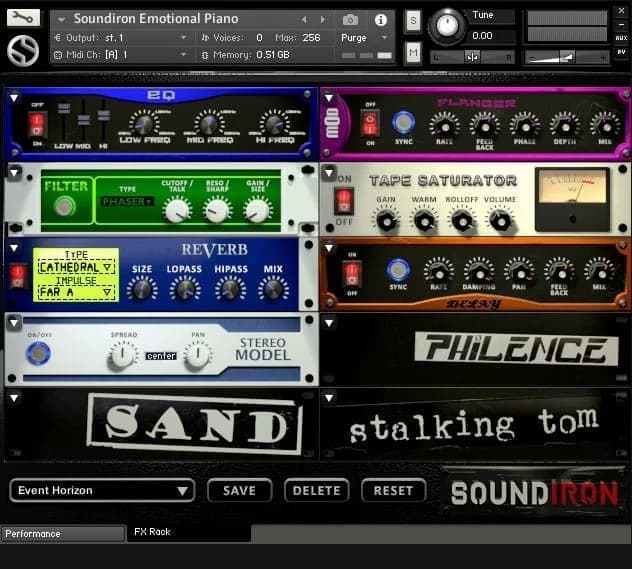The height and width of the screenshot is (569, 632).
Task: Click the Delay SYNC blue button
Action: pyautogui.click(x=398, y=270)
